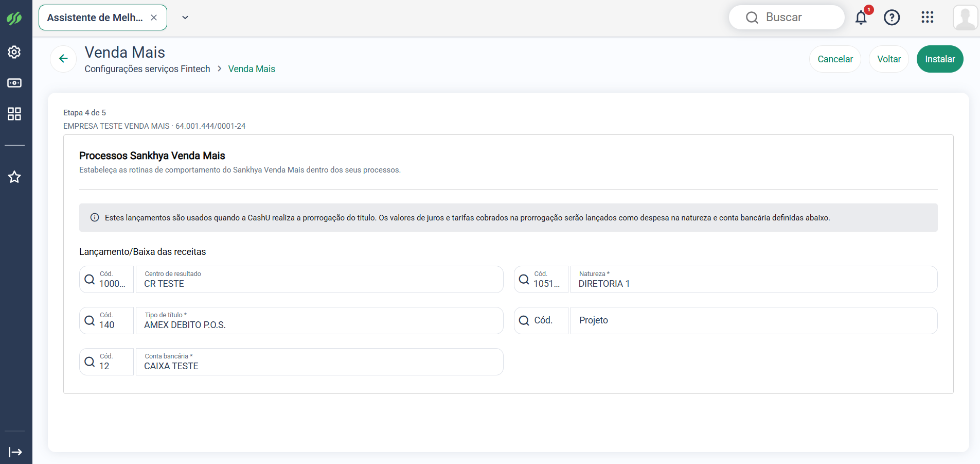Expand the sidebar with arrow icon
This screenshot has width=980, height=464.
pyautogui.click(x=15, y=452)
